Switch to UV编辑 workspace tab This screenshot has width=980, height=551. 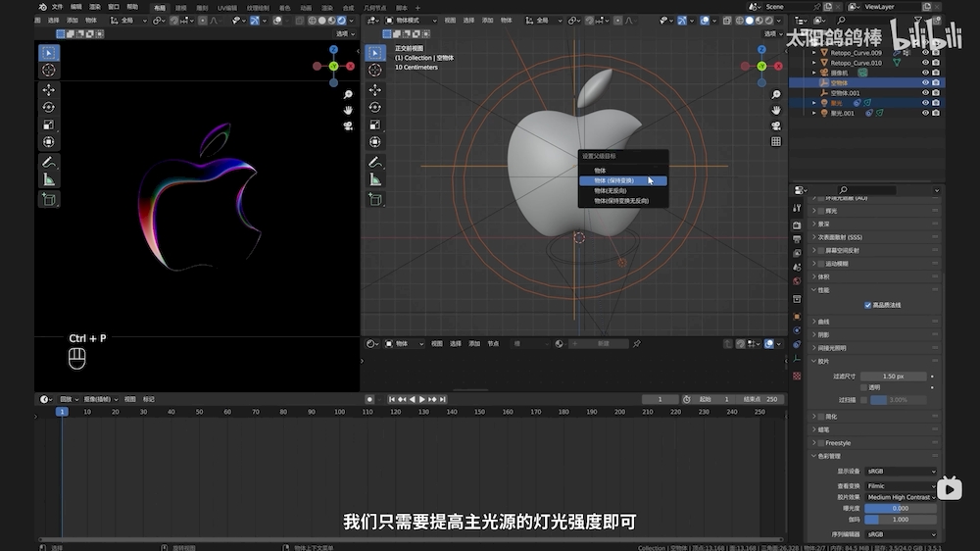coord(227,8)
